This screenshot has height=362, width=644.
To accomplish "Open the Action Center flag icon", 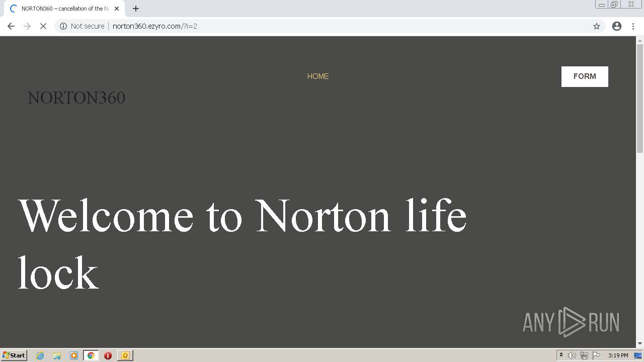I will tap(596, 355).
